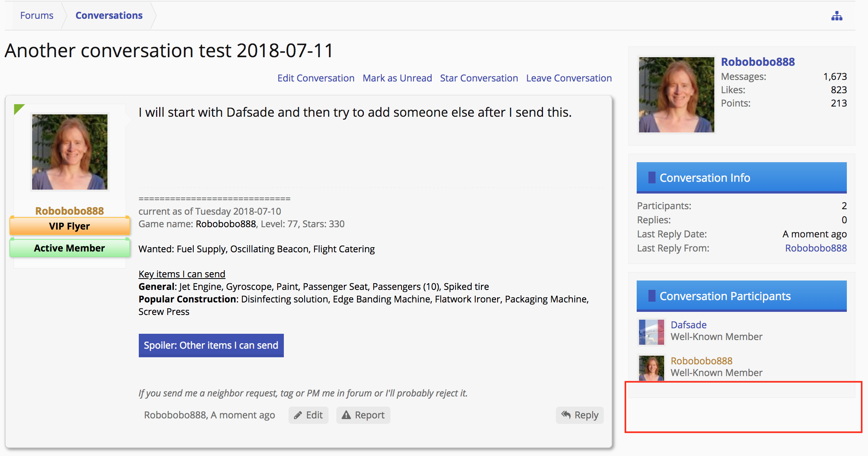Open Robobobo888 link under Last Reply From
Screen dimensions: 868x456
click(815, 248)
